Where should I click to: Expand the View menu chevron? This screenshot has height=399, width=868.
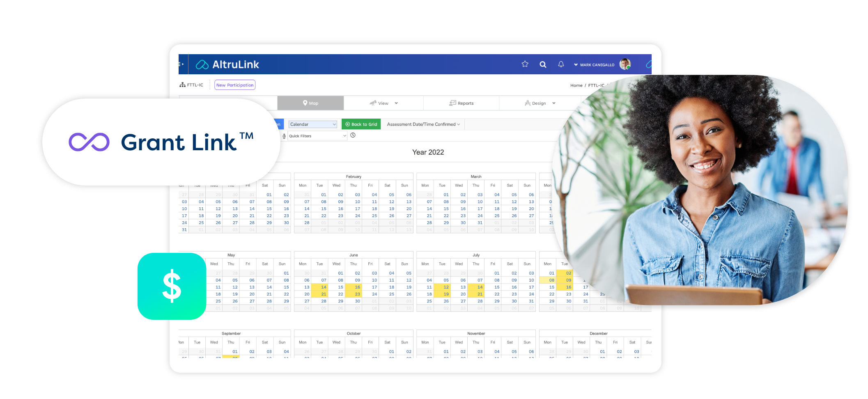396,103
